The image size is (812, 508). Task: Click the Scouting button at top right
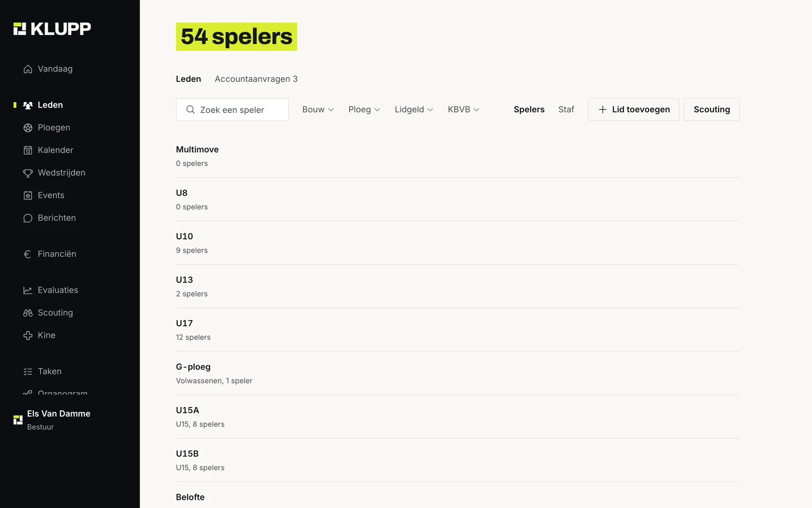(x=712, y=110)
